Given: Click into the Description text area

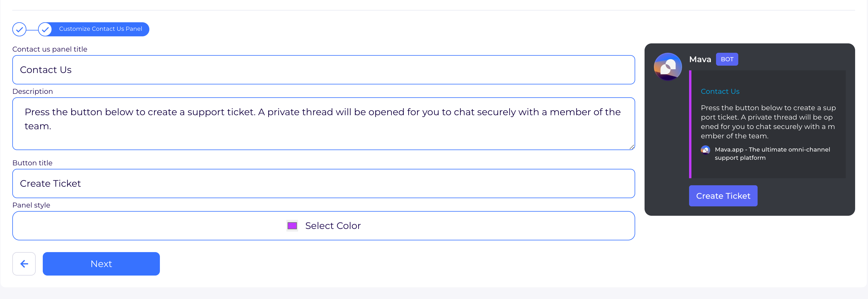Looking at the screenshot, I should tap(324, 123).
